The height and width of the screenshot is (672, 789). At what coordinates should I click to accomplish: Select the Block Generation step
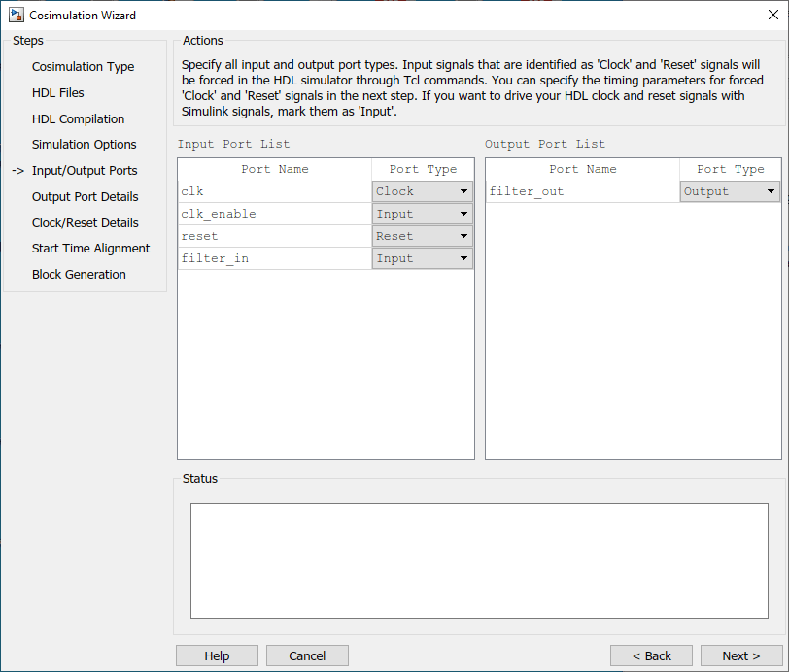tap(79, 274)
